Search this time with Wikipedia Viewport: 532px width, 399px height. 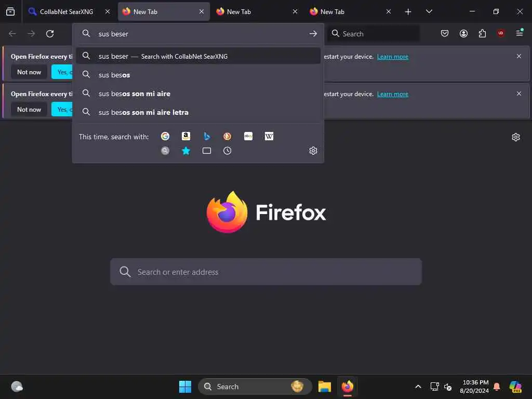point(269,136)
